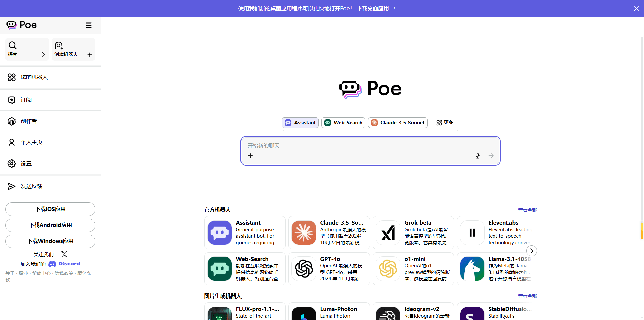This screenshot has width=644, height=320.
Task: Click the plus attach icon in chat box
Action: pyautogui.click(x=250, y=156)
